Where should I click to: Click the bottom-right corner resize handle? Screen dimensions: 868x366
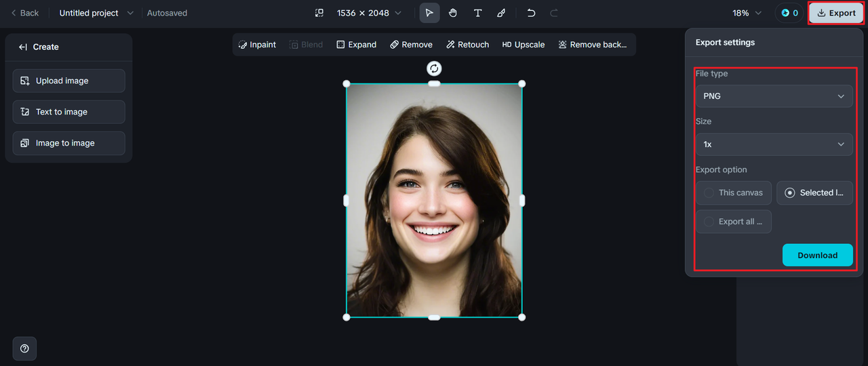(521, 317)
